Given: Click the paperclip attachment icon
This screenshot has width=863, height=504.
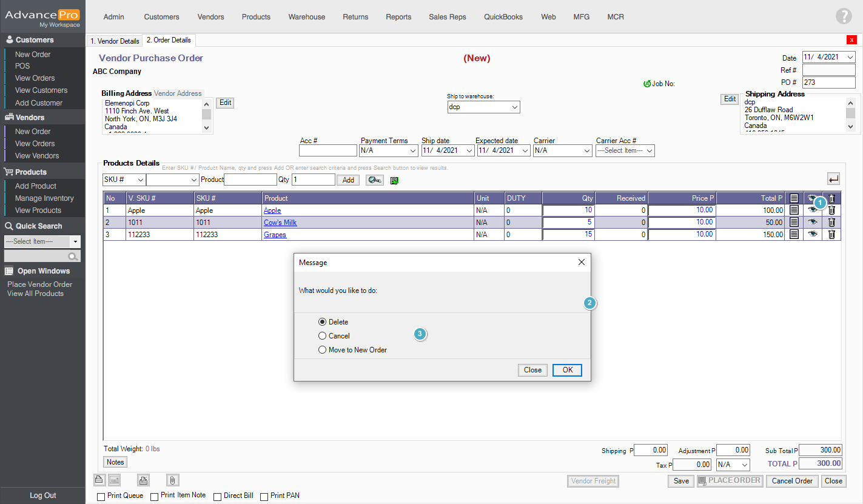Looking at the screenshot, I should [x=172, y=480].
